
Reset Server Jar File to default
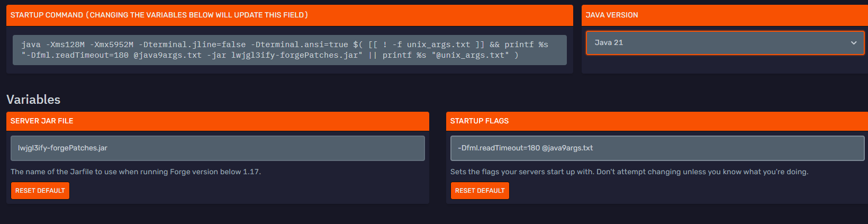click(x=40, y=191)
